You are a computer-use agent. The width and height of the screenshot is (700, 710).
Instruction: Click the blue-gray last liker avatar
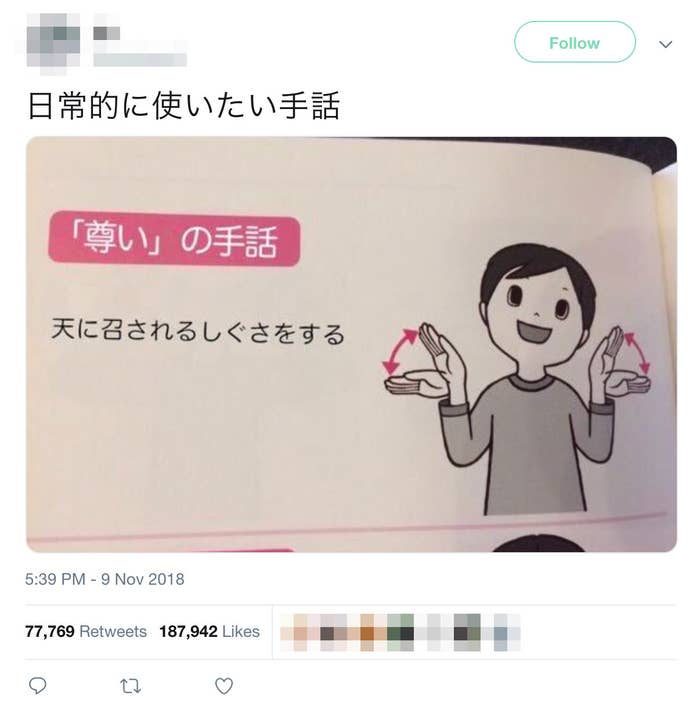(x=500, y=633)
